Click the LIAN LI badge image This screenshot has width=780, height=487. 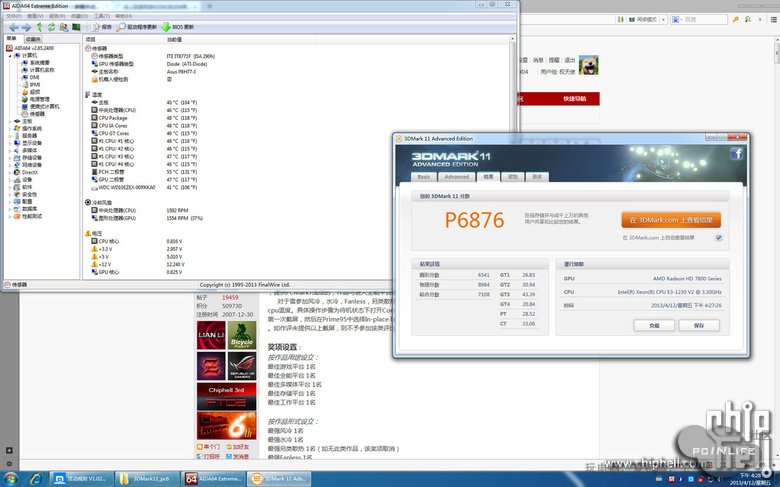tap(211, 335)
